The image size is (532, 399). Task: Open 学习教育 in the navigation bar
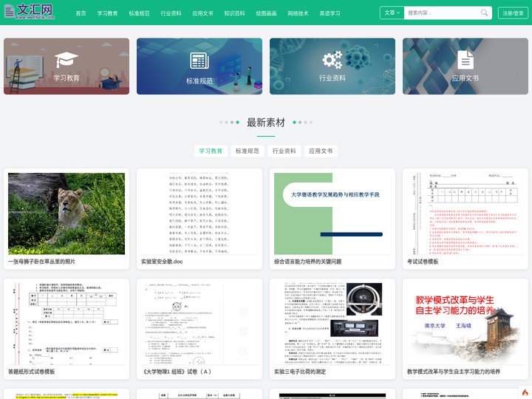coord(107,13)
